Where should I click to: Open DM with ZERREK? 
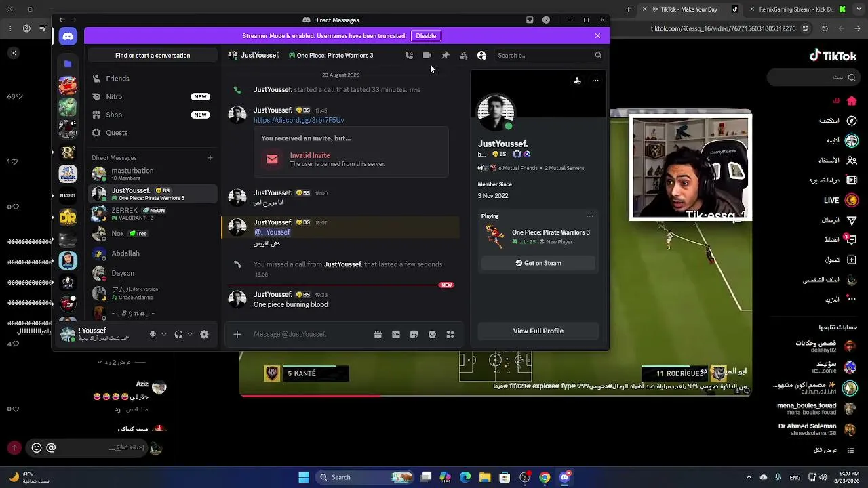click(x=153, y=214)
